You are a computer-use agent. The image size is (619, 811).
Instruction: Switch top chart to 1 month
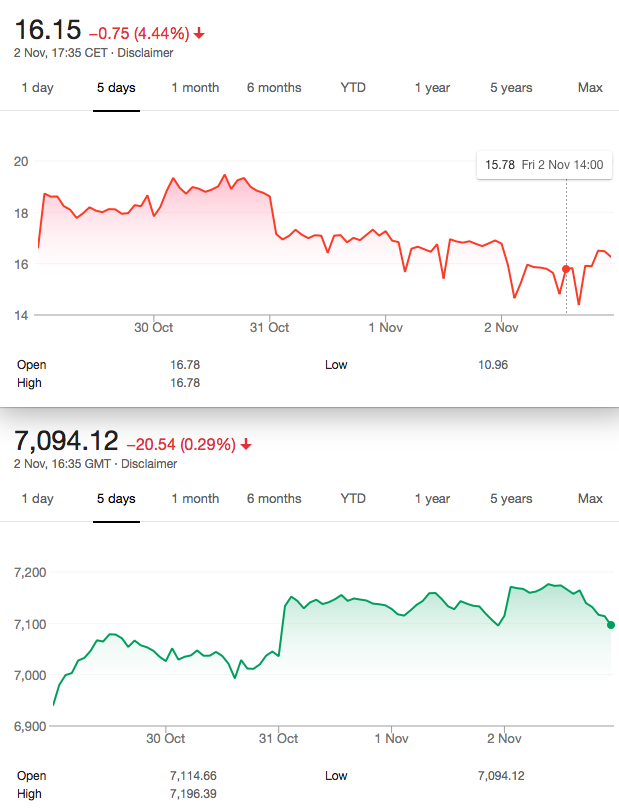pos(195,88)
